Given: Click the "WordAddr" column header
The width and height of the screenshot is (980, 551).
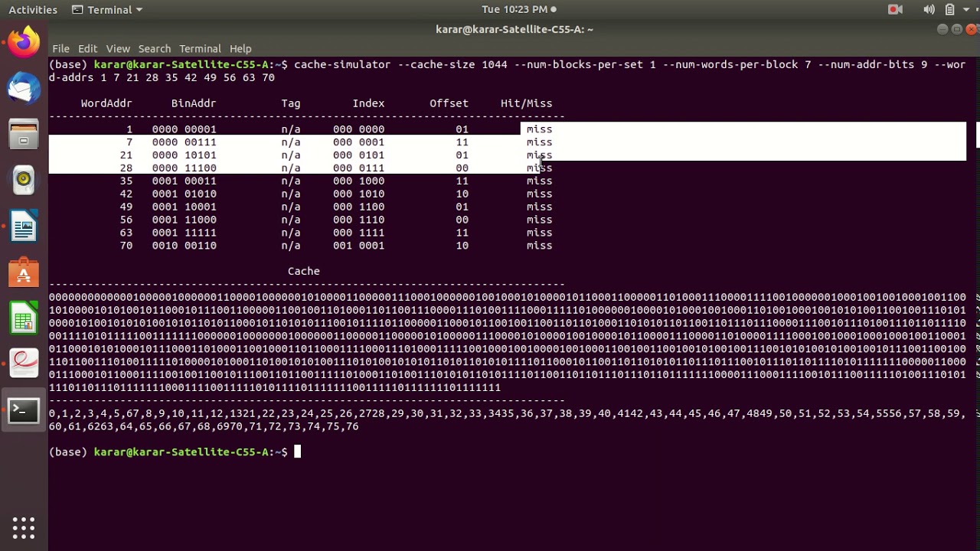Looking at the screenshot, I should click(x=106, y=103).
